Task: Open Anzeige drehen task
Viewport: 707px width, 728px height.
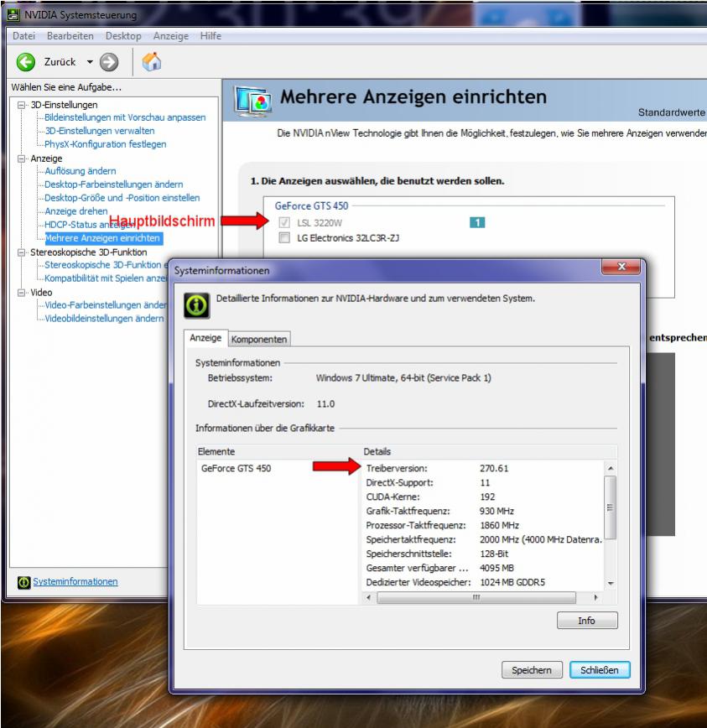Action: coord(76,211)
